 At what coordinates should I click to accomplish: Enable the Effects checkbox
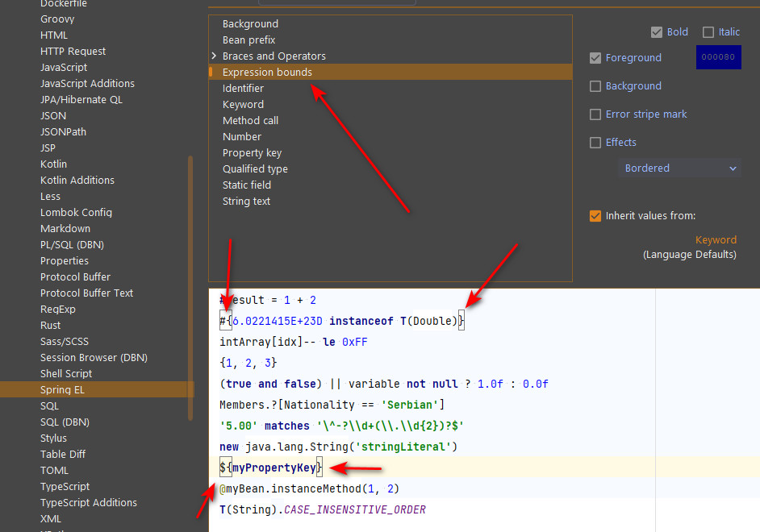pos(595,142)
